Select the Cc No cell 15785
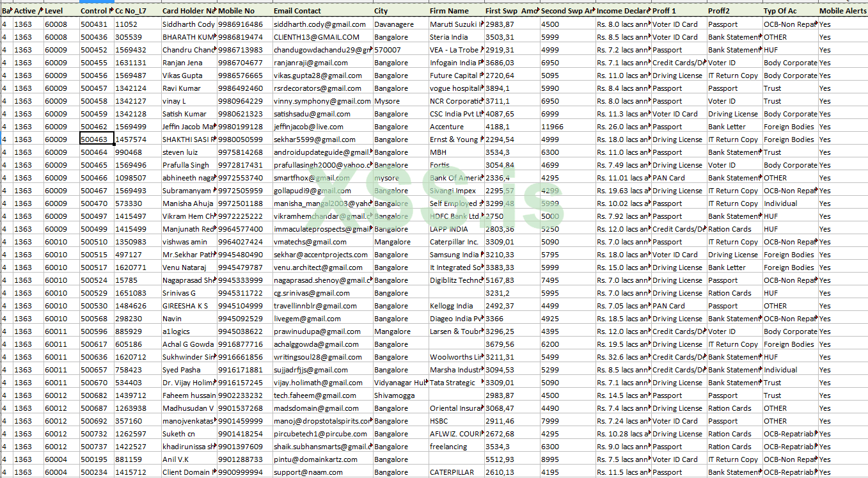The height and width of the screenshot is (478, 868). click(138, 280)
